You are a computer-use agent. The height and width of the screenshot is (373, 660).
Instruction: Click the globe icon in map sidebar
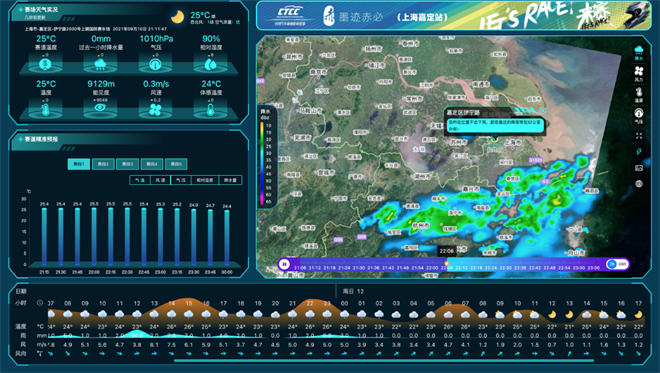tap(639, 184)
